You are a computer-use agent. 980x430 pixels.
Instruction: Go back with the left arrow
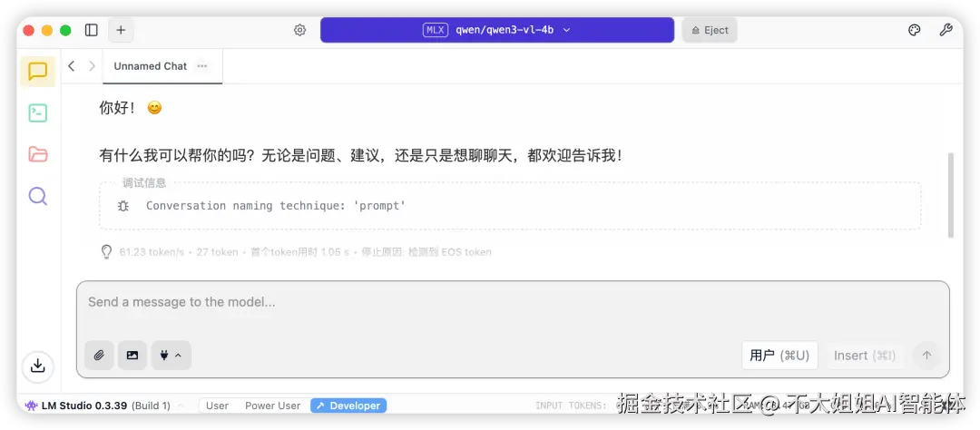pos(72,65)
